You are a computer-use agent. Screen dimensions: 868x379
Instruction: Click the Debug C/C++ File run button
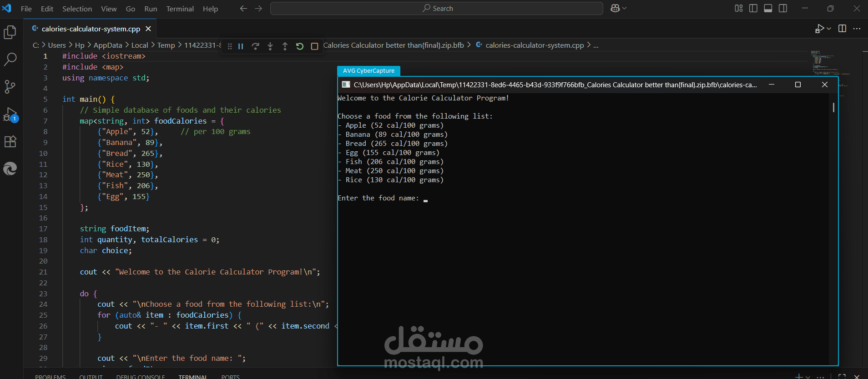[819, 29]
